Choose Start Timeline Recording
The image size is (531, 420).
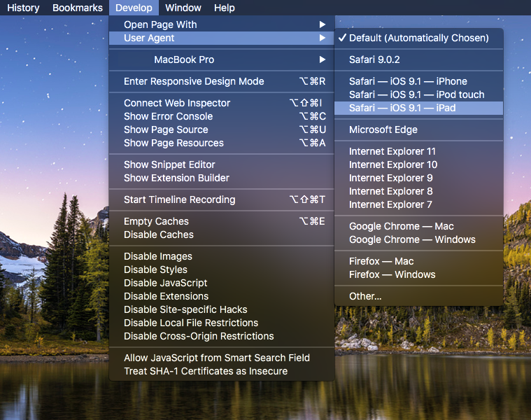[222, 199]
